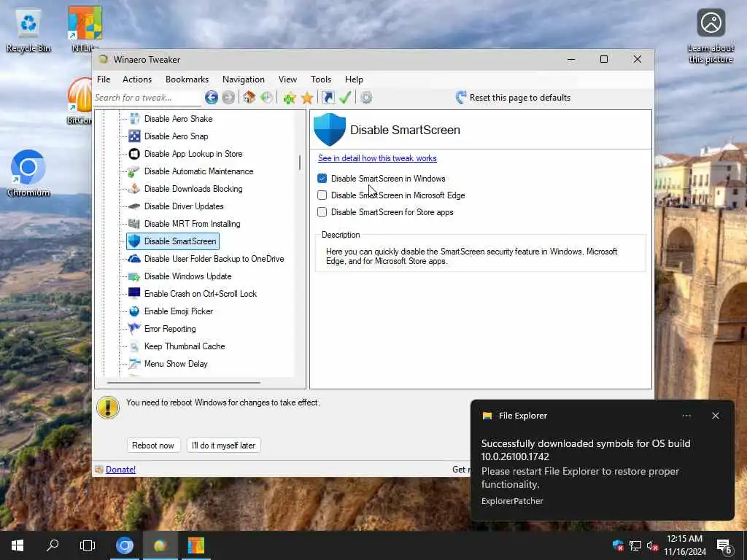Open Windows Start menu
The image size is (747, 560).
18,545
